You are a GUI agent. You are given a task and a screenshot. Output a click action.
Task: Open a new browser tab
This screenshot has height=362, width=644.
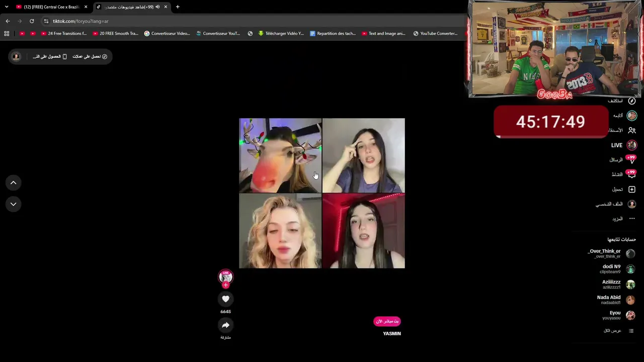(178, 7)
